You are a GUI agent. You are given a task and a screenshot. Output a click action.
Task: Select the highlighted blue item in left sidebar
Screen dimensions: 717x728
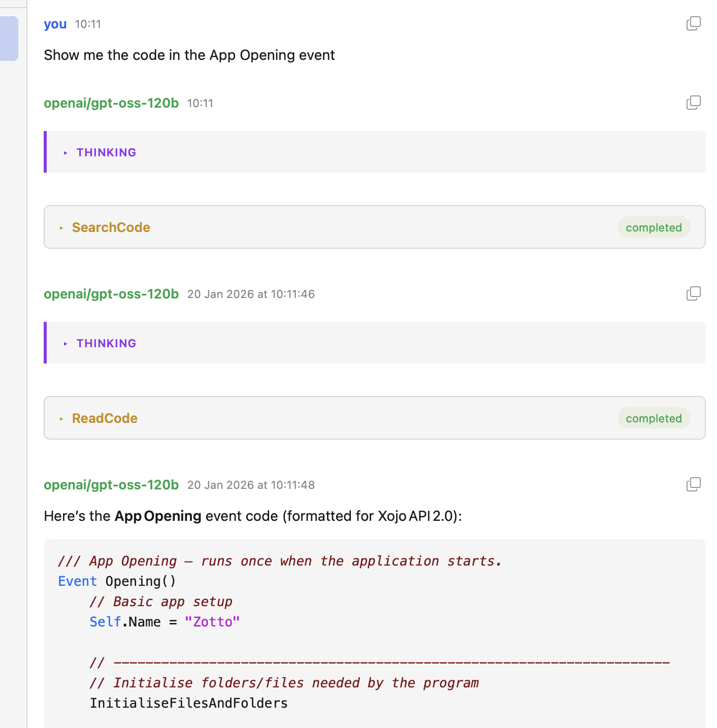click(x=9, y=39)
